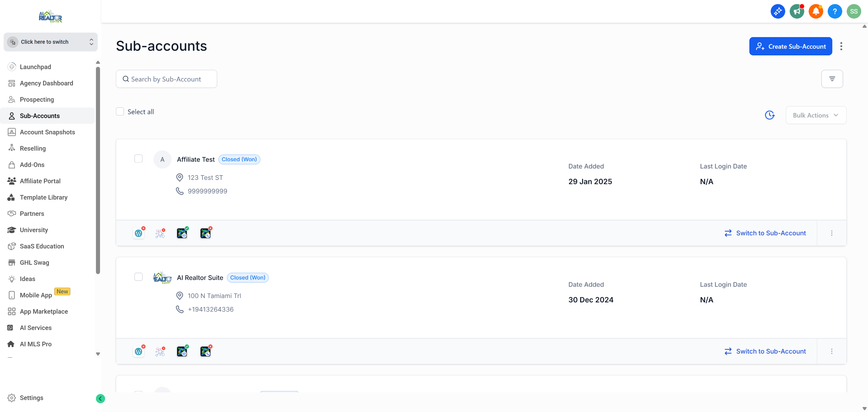Click the blue sparkle AI icon
This screenshot has width=868, height=412.
[777, 12]
